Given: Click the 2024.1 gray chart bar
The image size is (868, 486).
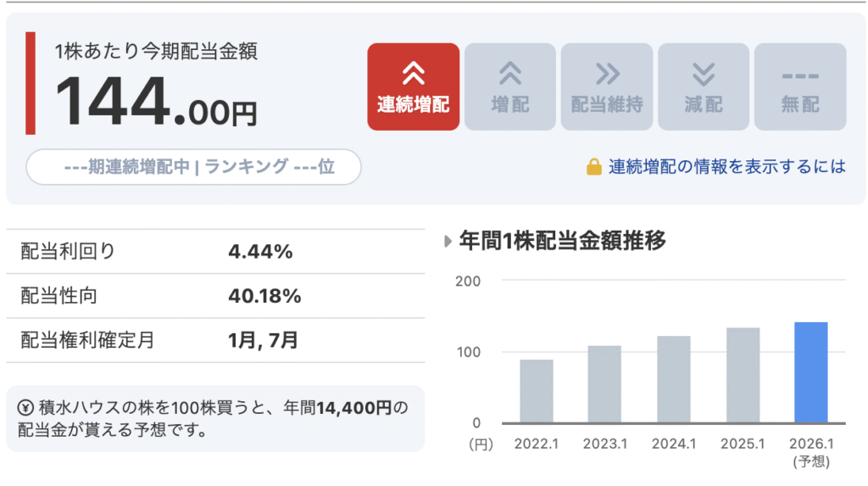Looking at the screenshot, I should (x=673, y=379).
